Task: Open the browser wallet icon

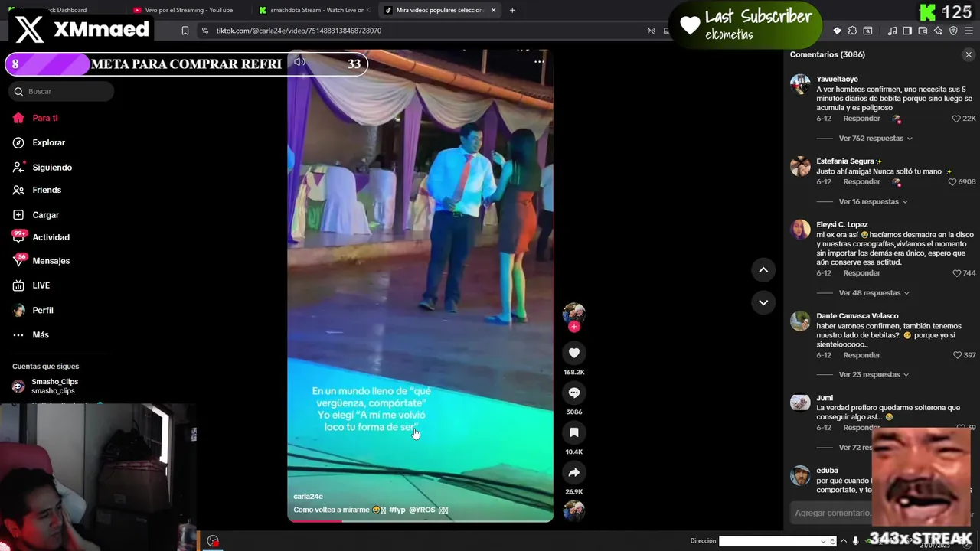Action: click(923, 31)
